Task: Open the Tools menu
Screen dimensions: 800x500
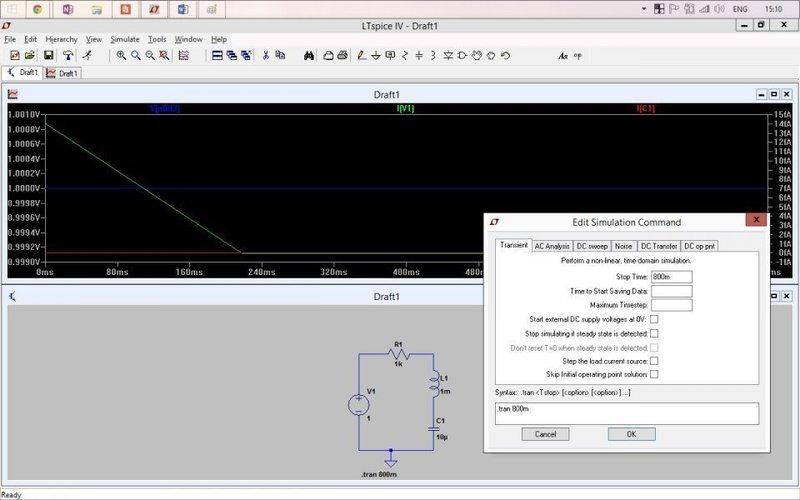Action: tap(157, 39)
